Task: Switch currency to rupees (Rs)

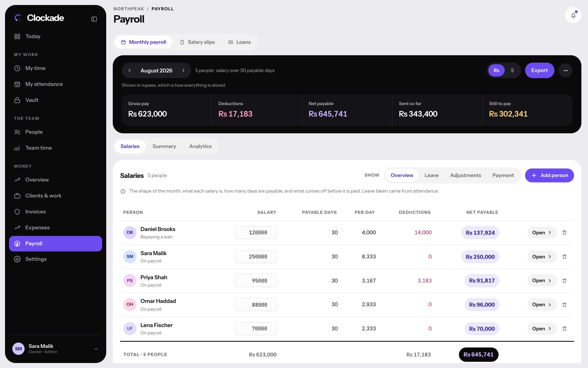Action: click(x=496, y=70)
